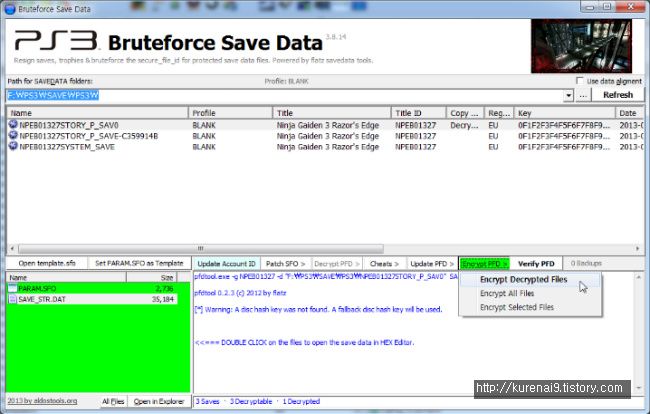Click the Bruteforce Save Data title bar icon
The image size is (650, 414).
point(9,8)
